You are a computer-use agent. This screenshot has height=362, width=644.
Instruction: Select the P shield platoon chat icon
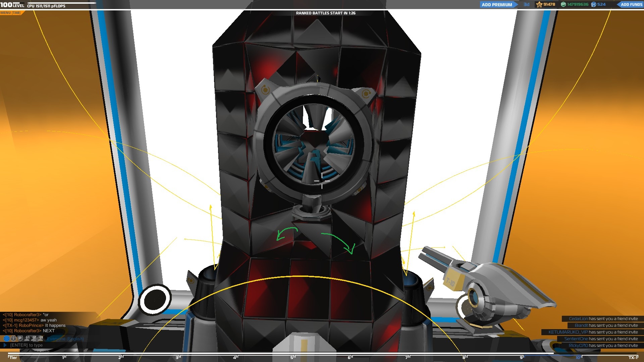coord(20,339)
